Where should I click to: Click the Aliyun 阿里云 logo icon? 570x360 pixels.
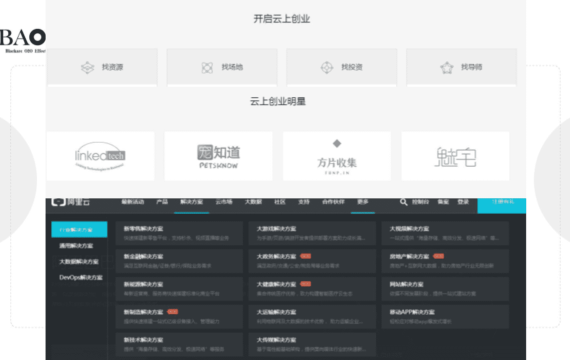click(59, 202)
